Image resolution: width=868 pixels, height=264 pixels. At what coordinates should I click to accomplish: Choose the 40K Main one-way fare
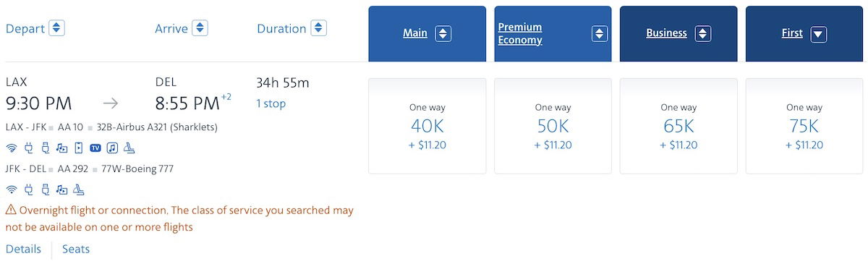427,126
